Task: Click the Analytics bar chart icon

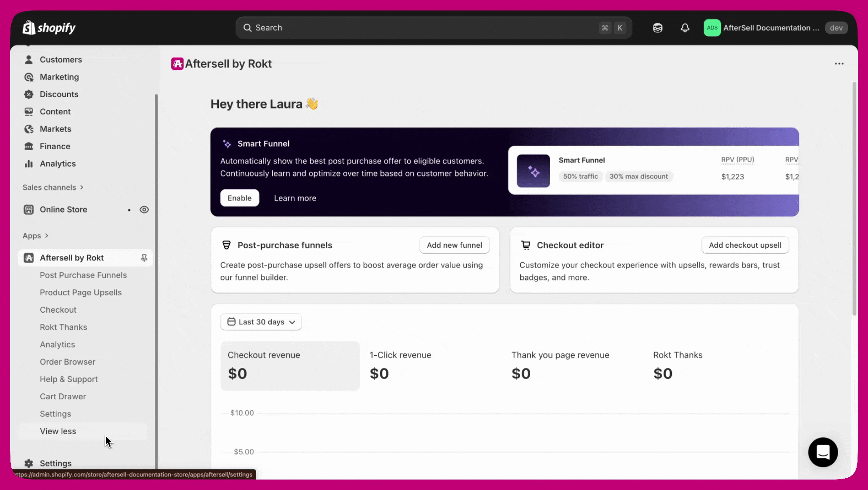Action: click(x=29, y=163)
